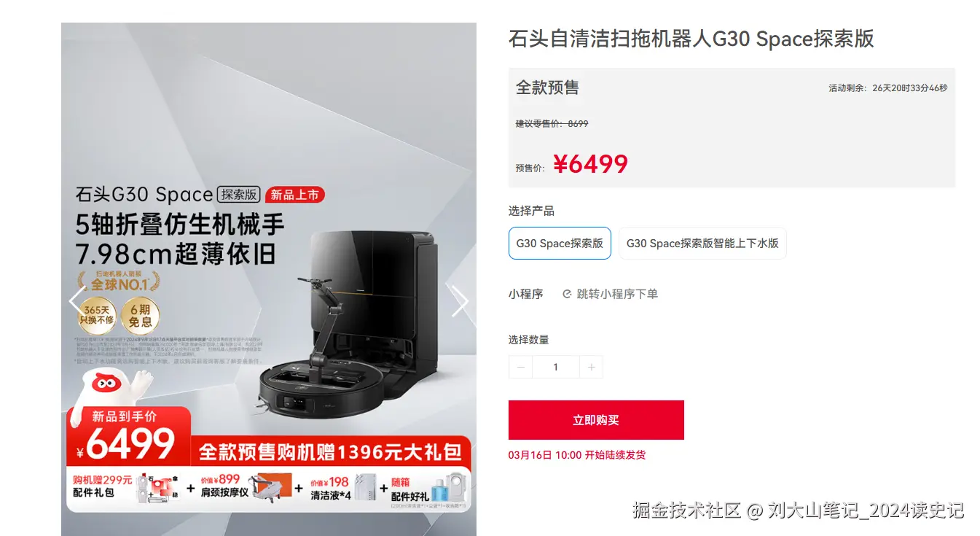This screenshot has width=980, height=536.
Task: Open the 跳转小程序下单 link
Action: 617,294
